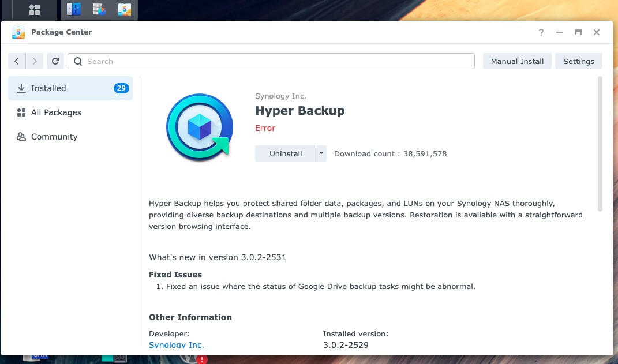Click the Uninstall button
The height and width of the screenshot is (364, 618).
pos(286,153)
